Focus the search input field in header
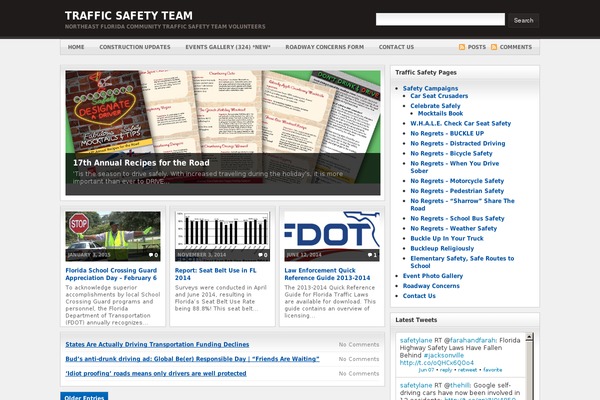Image resolution: width=600 pixels, height=400 pixels. point(440,20)
